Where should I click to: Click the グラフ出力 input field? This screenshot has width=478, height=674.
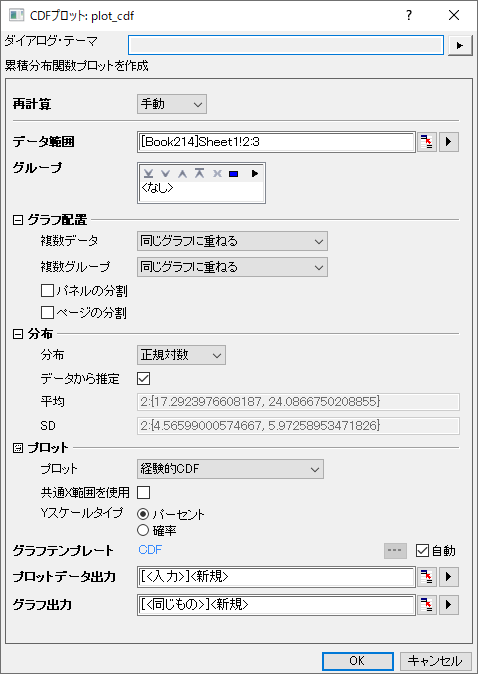[x=276, y=605]
